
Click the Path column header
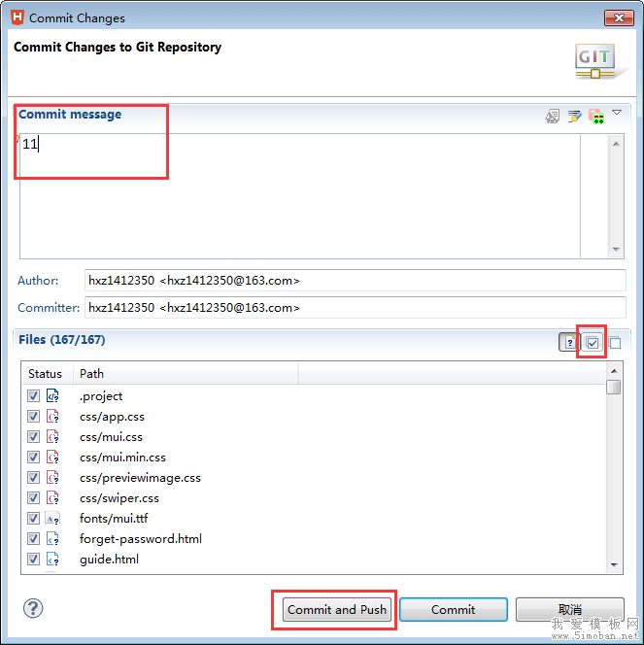click(185, 374)
